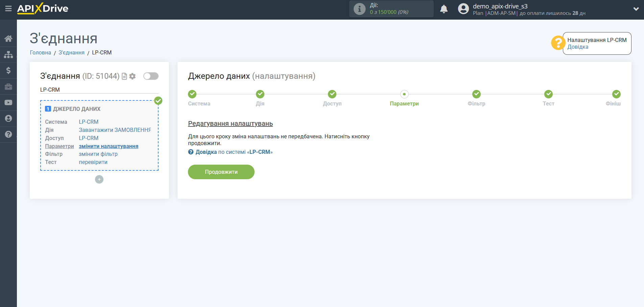This screenshot has height=307, width=644.
Task: Open Довідка по системі LP-CRM link
Action: (x=230, y=152)
